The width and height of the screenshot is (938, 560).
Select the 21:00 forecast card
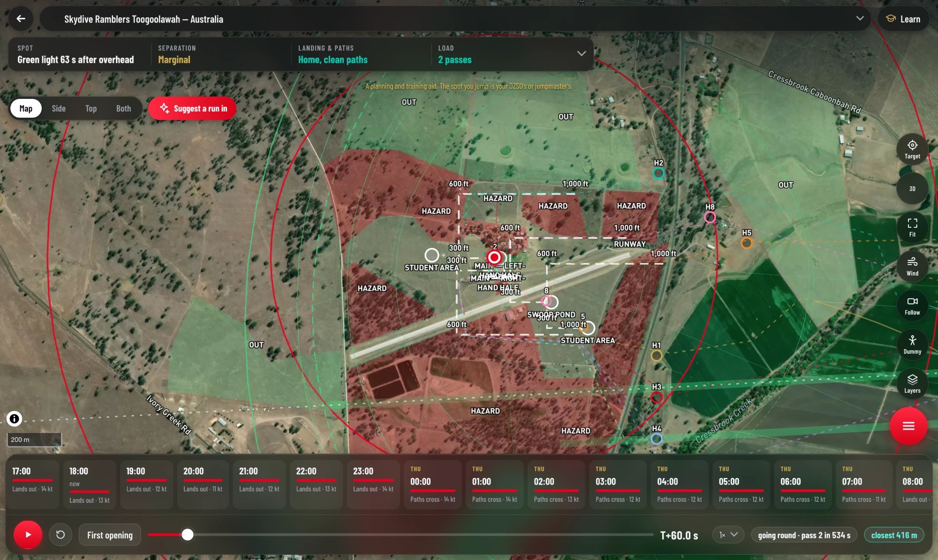point(259,484)
